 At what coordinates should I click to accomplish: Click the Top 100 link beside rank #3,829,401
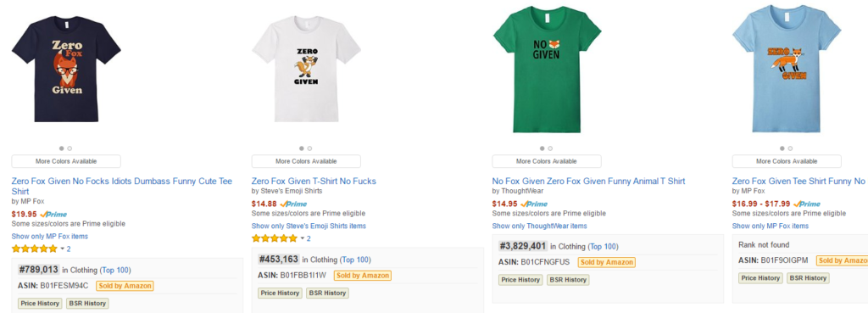click(x=603, y=247)
